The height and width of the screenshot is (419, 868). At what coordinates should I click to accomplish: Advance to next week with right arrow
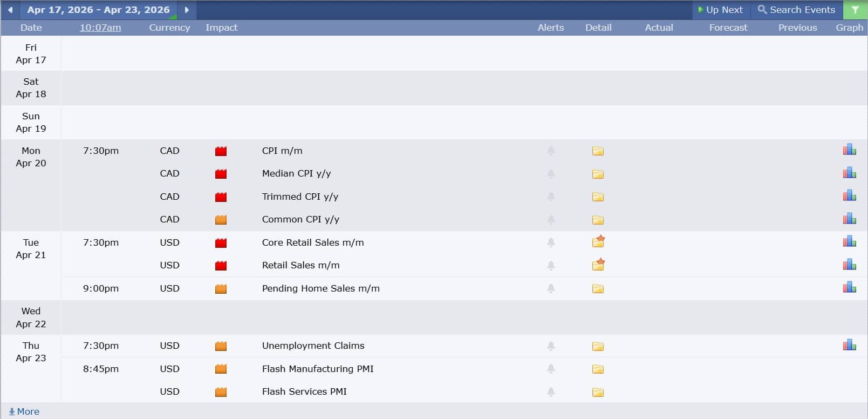coord(187,10)
